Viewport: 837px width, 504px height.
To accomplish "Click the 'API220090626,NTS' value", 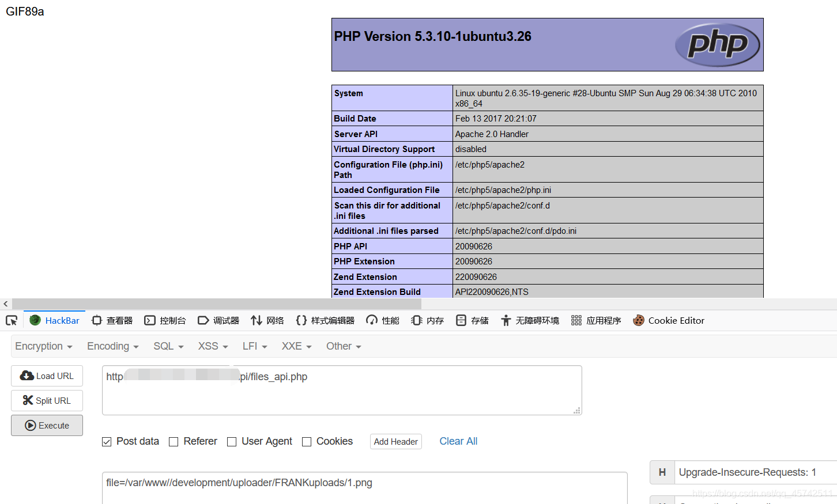I will pyautogui.click(x=492, y=292).
